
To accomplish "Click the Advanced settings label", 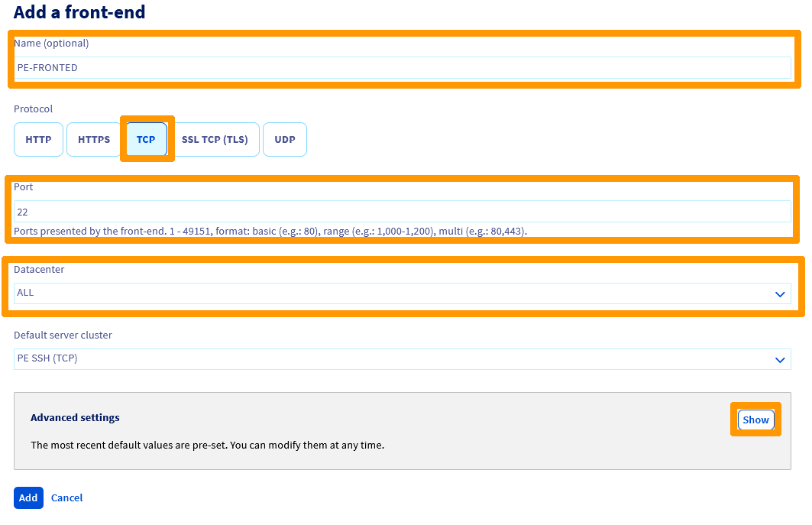I will 75,417.
